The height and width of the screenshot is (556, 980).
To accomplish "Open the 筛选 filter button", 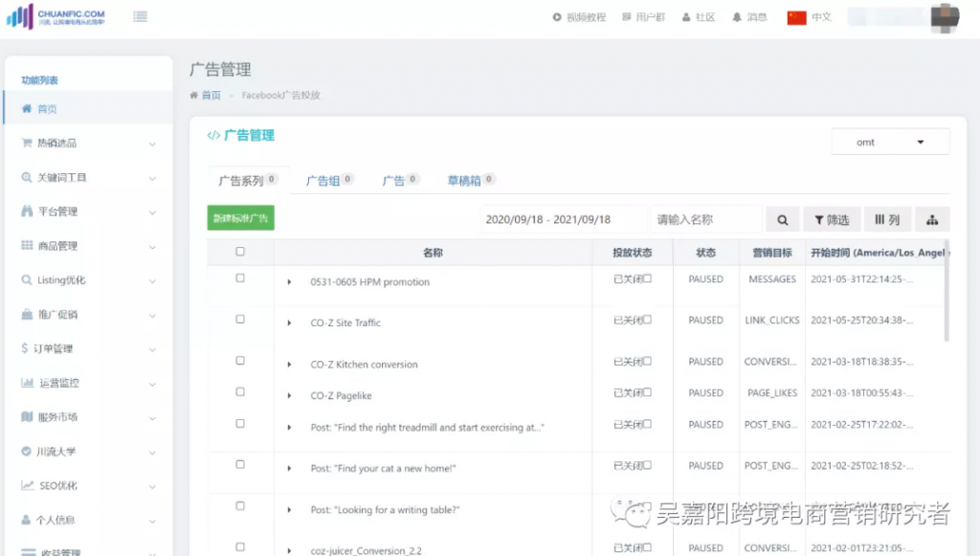I will 832,219.
